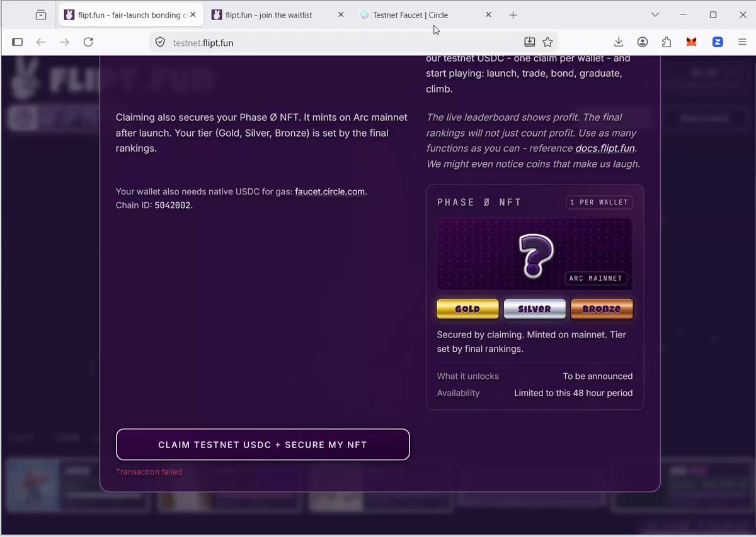Close the 'join the waitlist' tab
This screenshot has width=756, height=537.
click(341, 15)
